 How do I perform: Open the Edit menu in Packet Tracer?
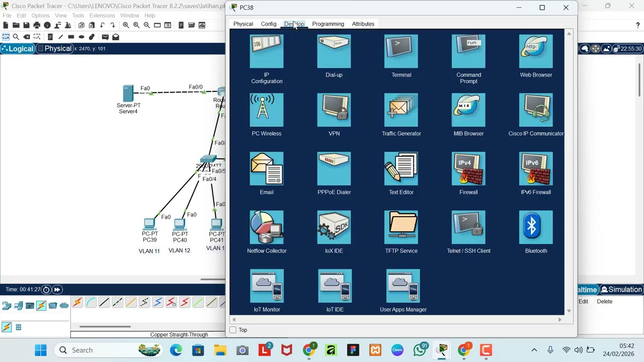21,16
